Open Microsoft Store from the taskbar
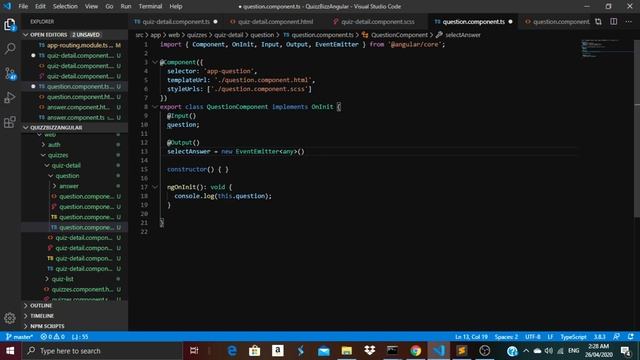The image size is (640, 360). pyautogui.click(x=255, y=351)
